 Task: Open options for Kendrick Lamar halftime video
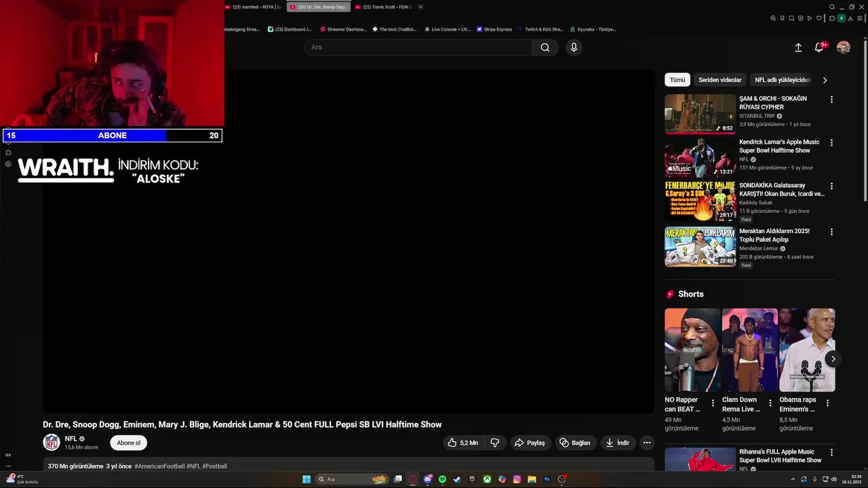click(831, 143)
